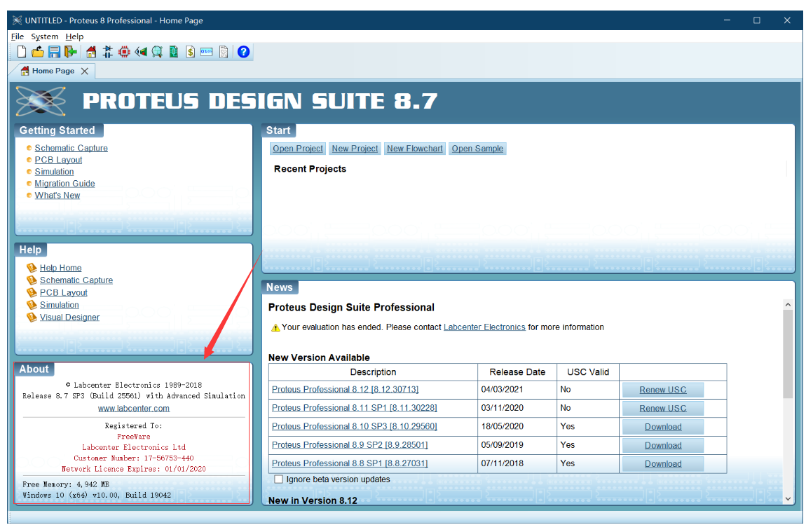This screenshot has height=532, width=806.
Task: Click the blue question mark help icon
Action: (x=244, y=52)
